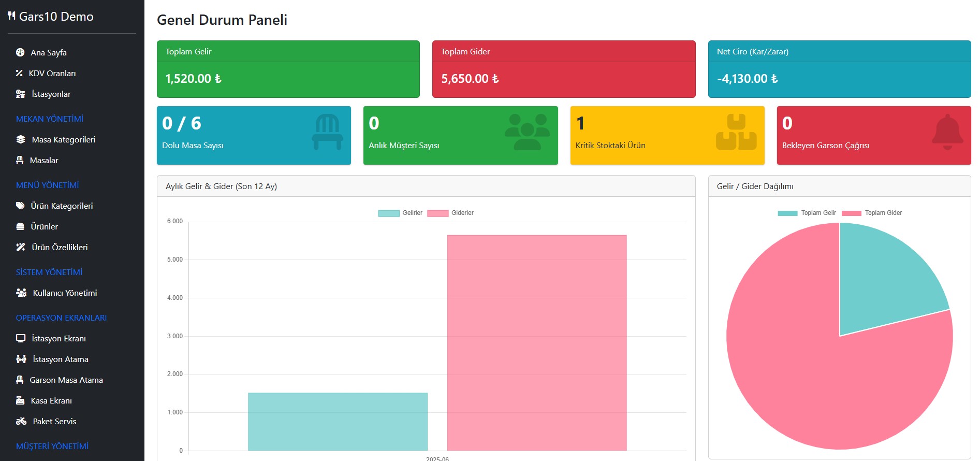
Task: Open the Masalar menu item
Action: tap(44, 160)
